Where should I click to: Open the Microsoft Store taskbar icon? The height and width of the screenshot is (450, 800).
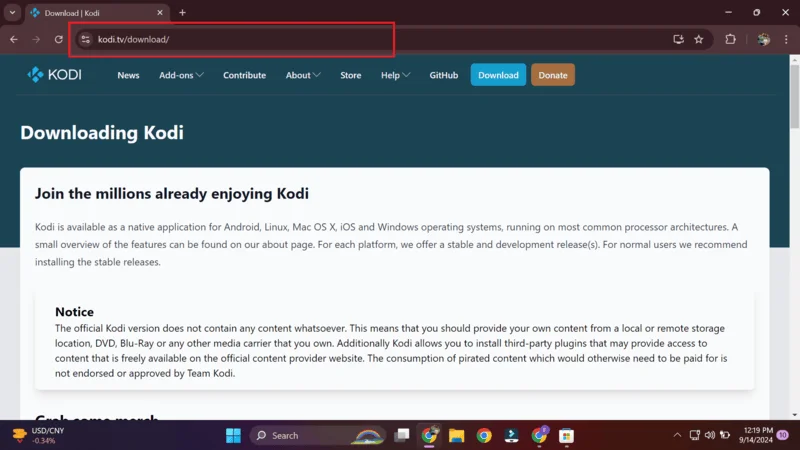(x=566, y=435)
